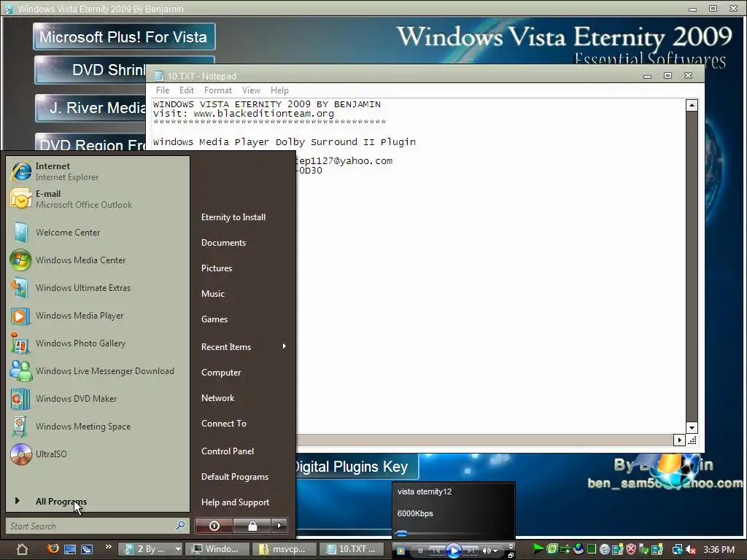Viewport: 747px width, 560px height.
Task: Start Windows Media Player from the Start menu
Action: tap(98, 315)
